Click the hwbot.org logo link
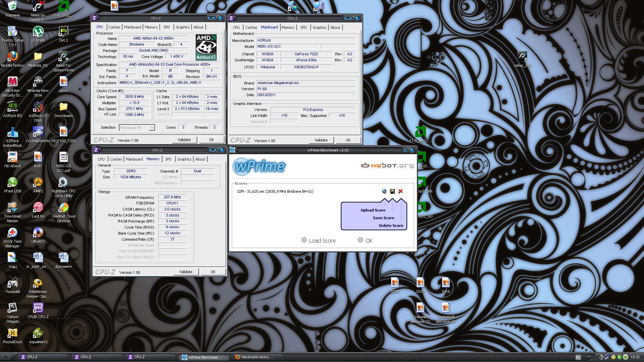 [x=387, y=165]
